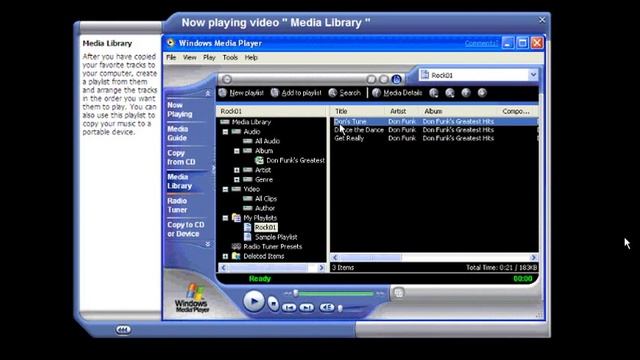Sort by the Album column header
Image resolution: width=640 pixels, height=360 pixels.
458,111
